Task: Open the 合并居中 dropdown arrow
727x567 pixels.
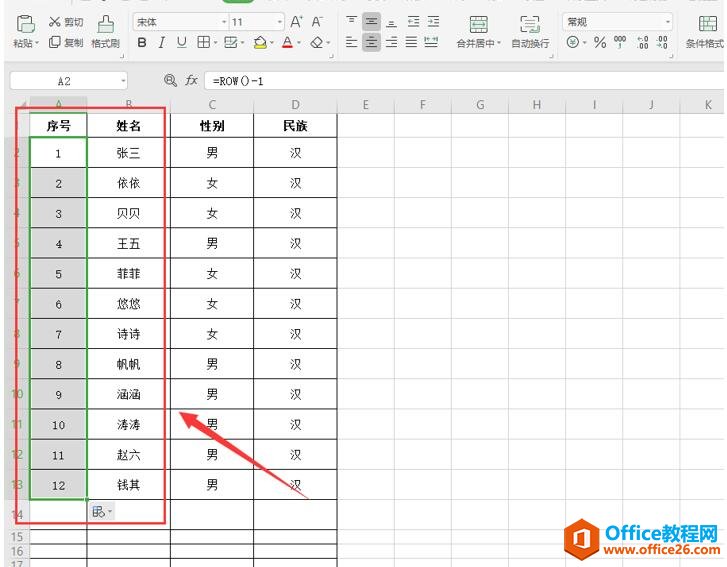Action: pos(499,43)
